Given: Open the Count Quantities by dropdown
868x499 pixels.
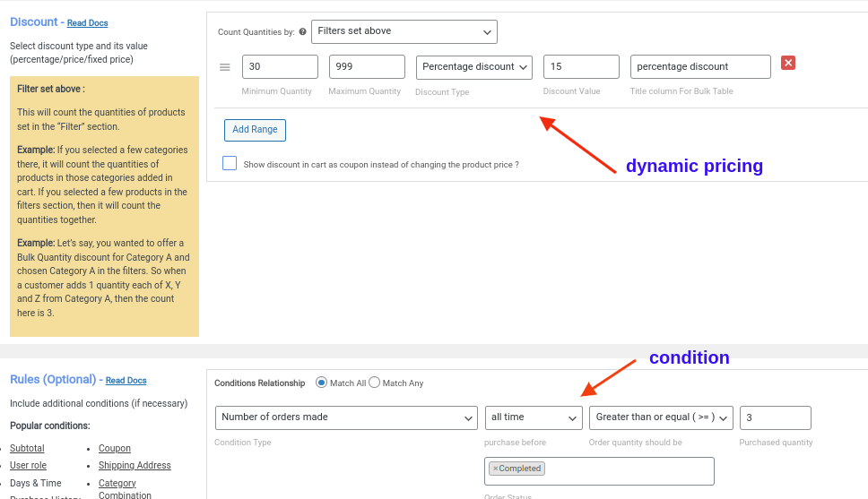Looking at the screenshot, I should click(x=404, y=31).
